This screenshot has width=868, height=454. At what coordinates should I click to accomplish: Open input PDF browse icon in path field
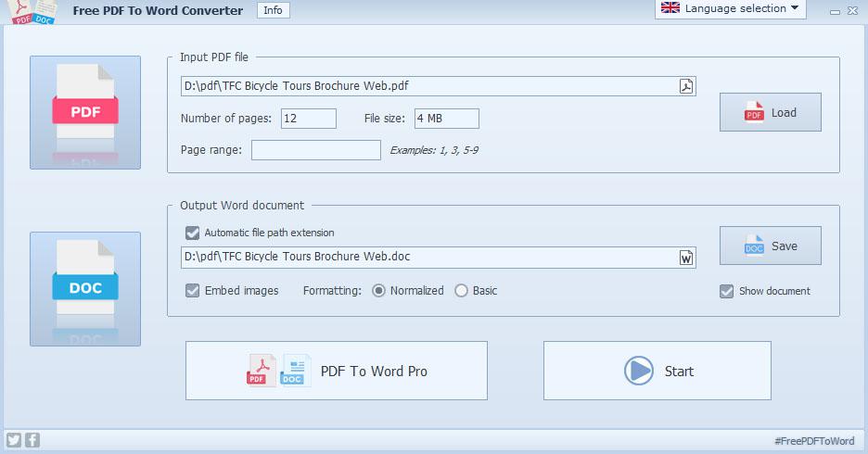686,86
